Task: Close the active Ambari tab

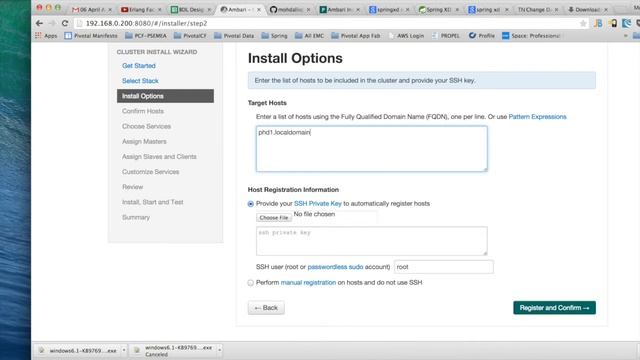Action: (x=259, y=9)
